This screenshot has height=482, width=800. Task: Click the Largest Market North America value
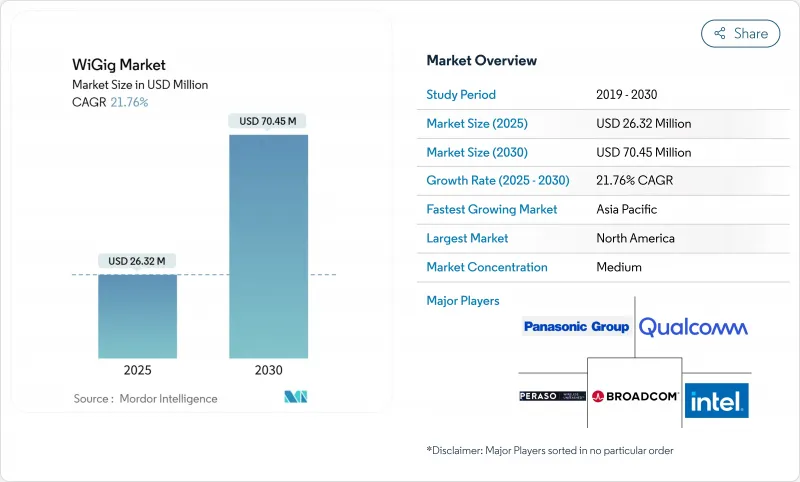pyautogui.click(x=635, y=238)
